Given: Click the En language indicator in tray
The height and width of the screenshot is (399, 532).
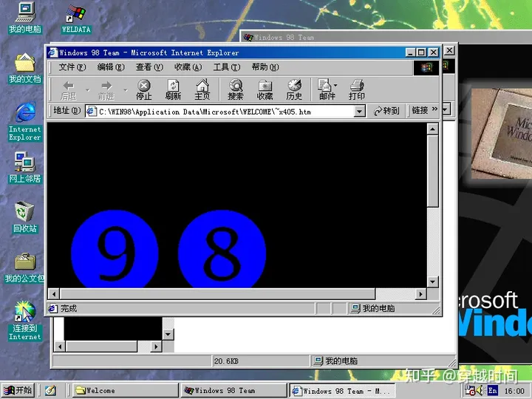Looking at the screenshot, I should [x=492, y=391].
